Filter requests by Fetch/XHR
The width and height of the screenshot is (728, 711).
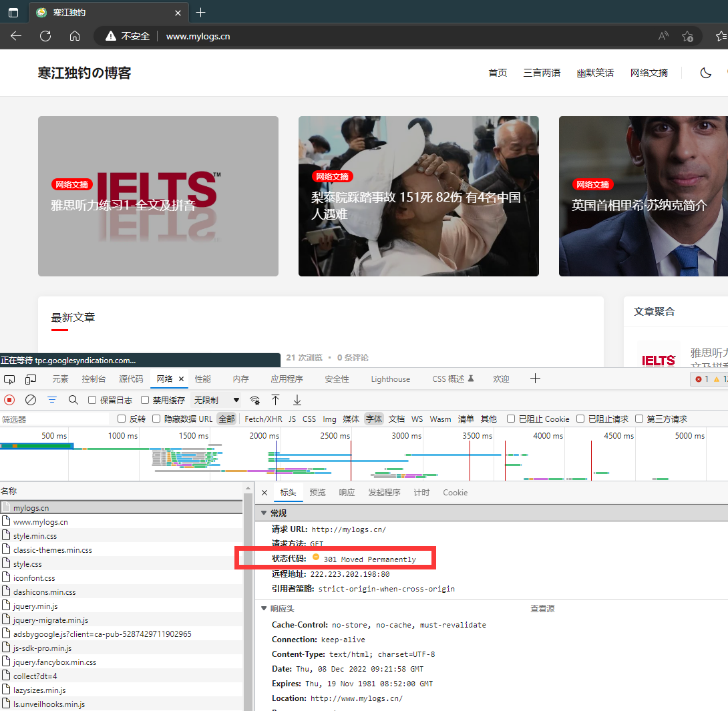pos(263,419)
